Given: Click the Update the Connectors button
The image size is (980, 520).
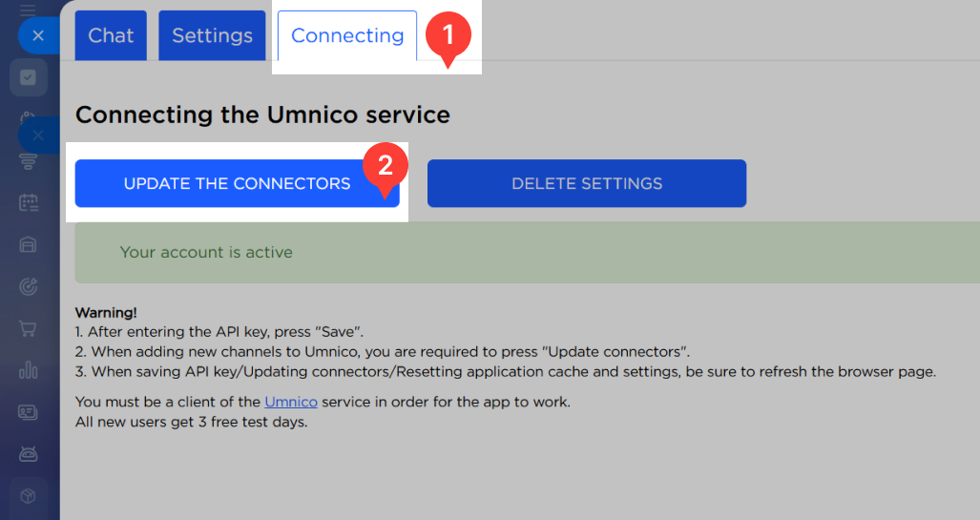Looking at the screenshot, I should (x=238, y=183).
